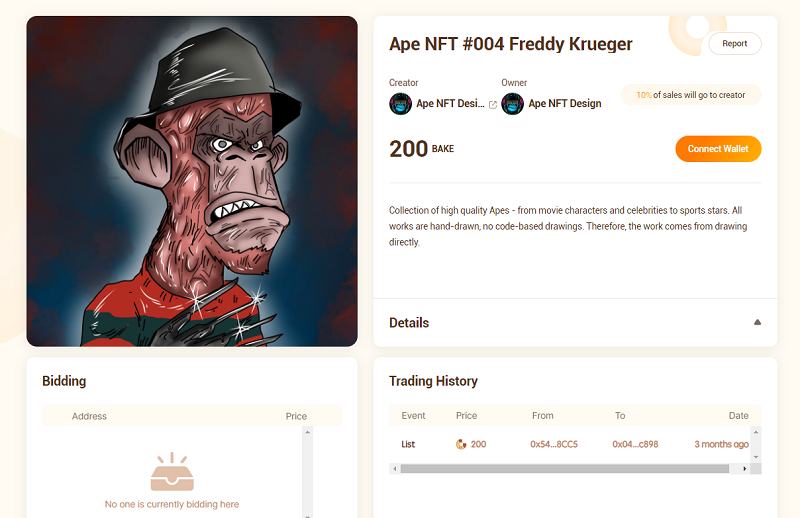Click the Report button
Screen dimensions: 800x518
coord(735,44)
